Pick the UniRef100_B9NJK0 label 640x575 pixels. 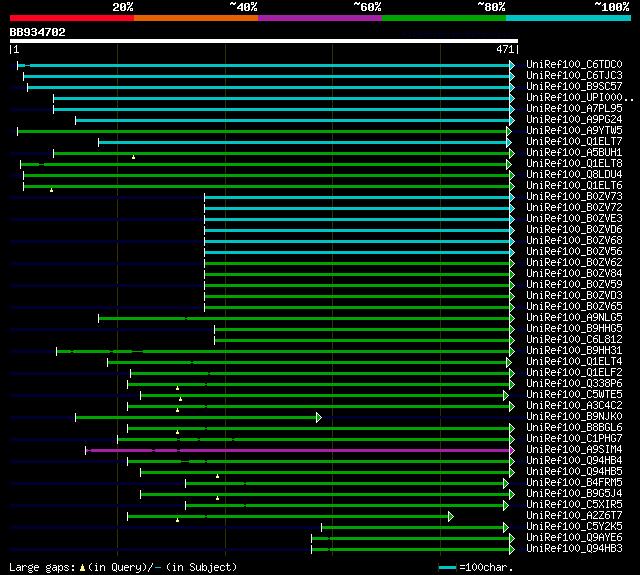pos(574,417)
